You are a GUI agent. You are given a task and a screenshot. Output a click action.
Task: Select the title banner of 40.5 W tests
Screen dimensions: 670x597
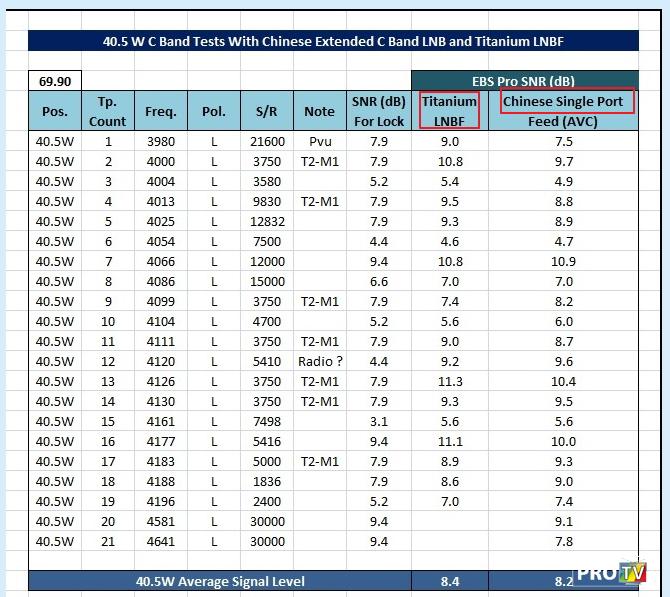click(x=332, y=41)
